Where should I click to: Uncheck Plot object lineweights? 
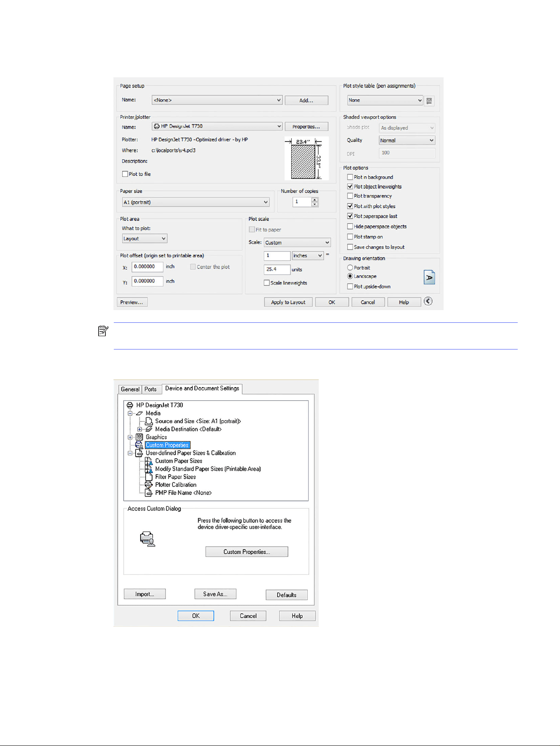(x=350, y=186)
